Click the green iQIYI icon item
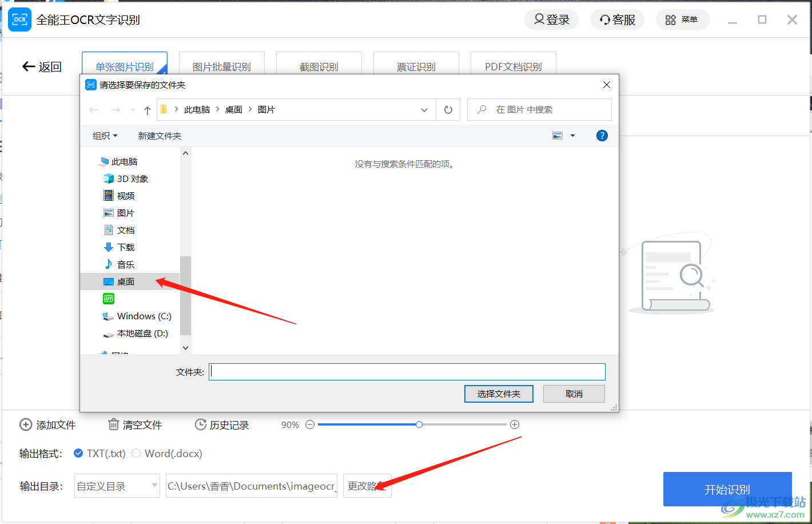The height and width of the screenshot is (524, 812). (x=109, y=299)
